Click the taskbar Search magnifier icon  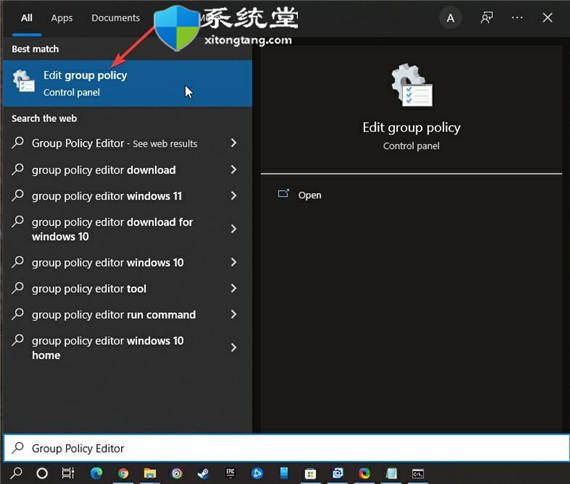16,473
